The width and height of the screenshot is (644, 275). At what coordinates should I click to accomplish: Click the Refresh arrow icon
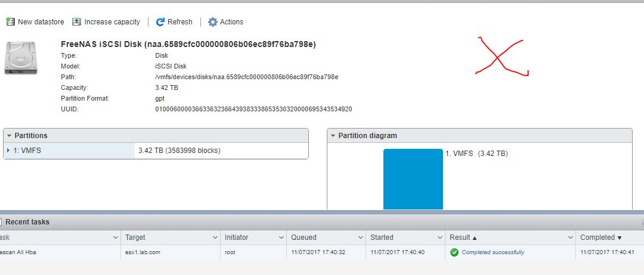(x=160, y=22)
